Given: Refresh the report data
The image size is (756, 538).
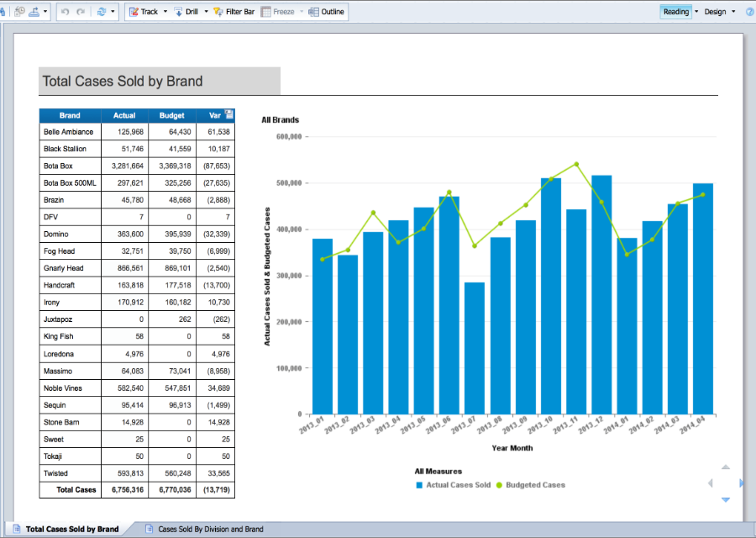Looking at the screenshot, I should (102, 12).
